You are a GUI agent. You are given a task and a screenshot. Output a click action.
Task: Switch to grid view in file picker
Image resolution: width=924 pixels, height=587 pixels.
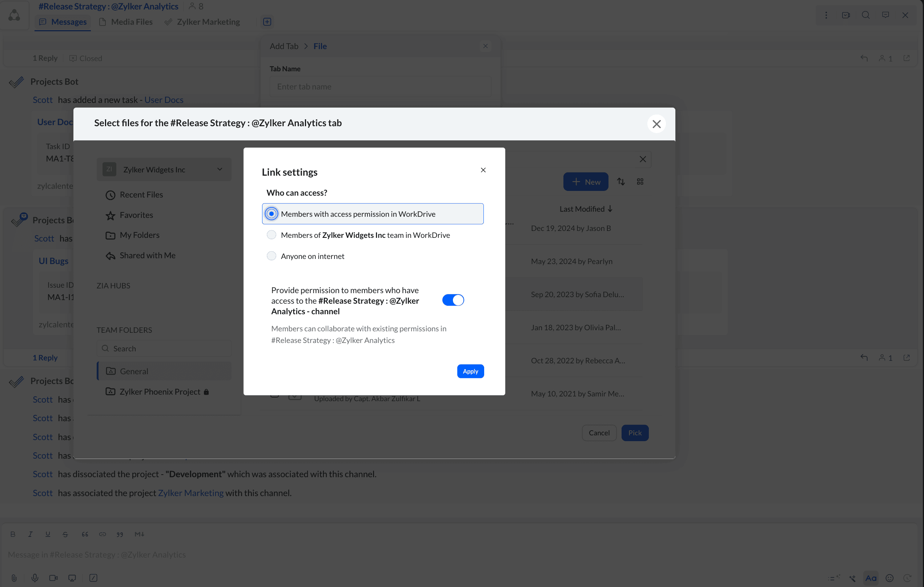(640, 181)
